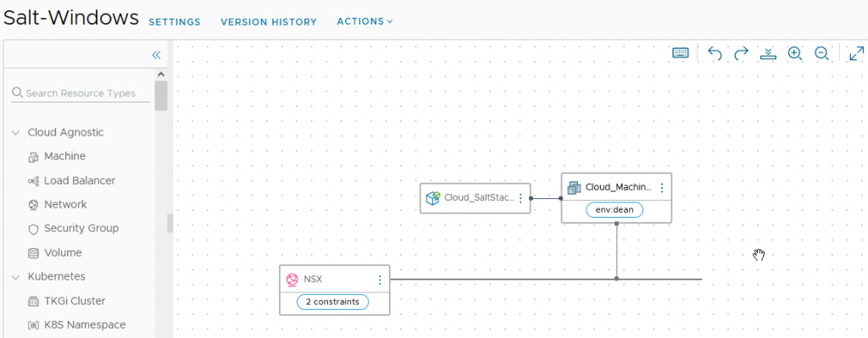Open the Cloud_Machine node options menu
The image size is (868, 338).
coord(661,188)
